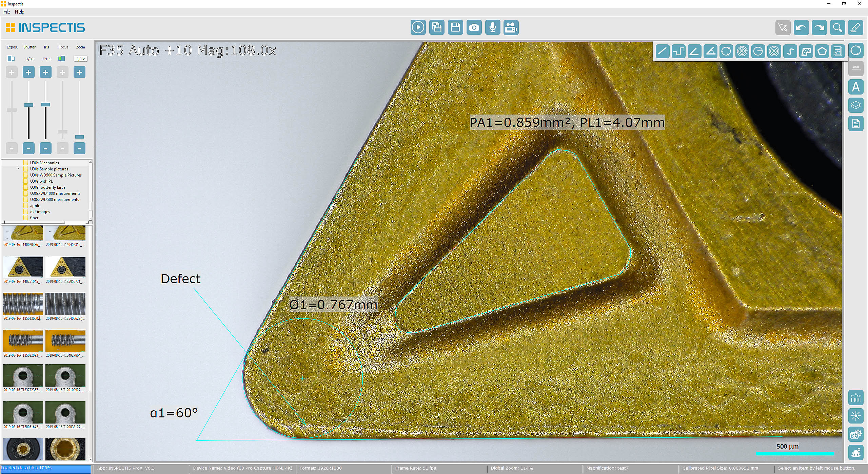Click the user settings icon at bottom right
Screen dimensions: 868x474
tap(856, 452)
